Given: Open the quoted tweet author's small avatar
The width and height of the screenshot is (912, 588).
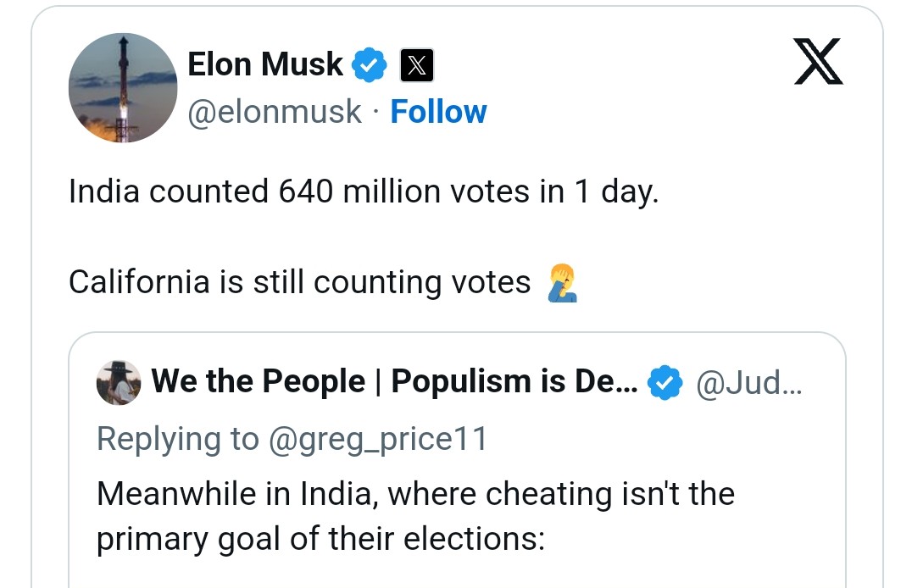Looking at the screenshot, I should coord(119,382).
